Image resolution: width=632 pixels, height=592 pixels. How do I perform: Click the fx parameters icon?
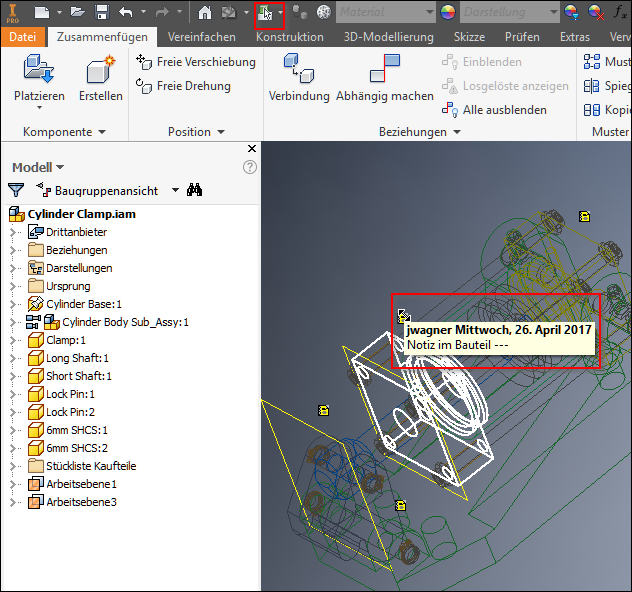click(620, 12)
